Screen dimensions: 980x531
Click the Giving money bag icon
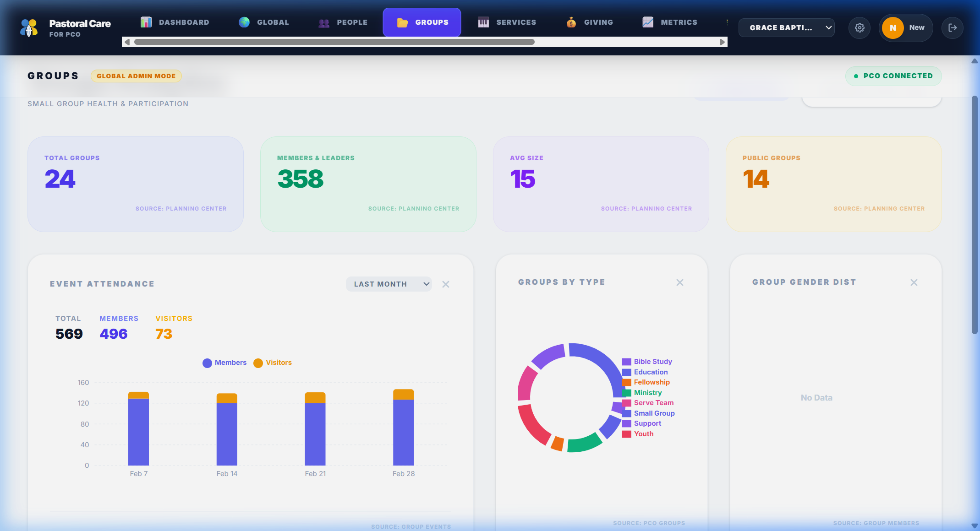click(571, 22)
